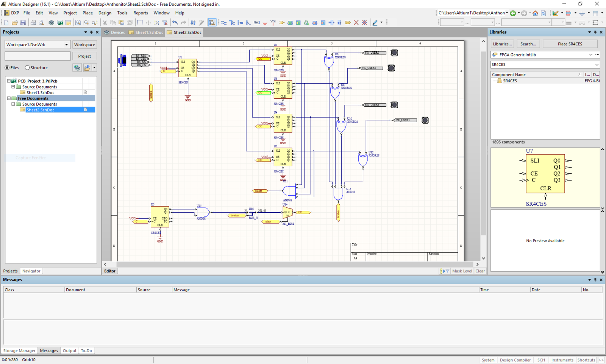Click the Save document icon
The height and width of the screenshot is (364, 606).
pos(23,23)
